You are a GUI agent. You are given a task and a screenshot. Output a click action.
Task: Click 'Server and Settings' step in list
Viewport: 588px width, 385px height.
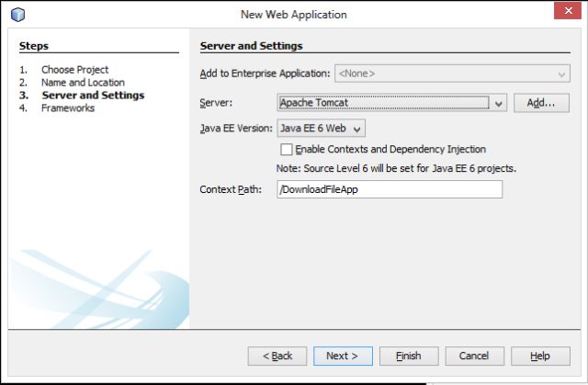[x=93, y=96]
